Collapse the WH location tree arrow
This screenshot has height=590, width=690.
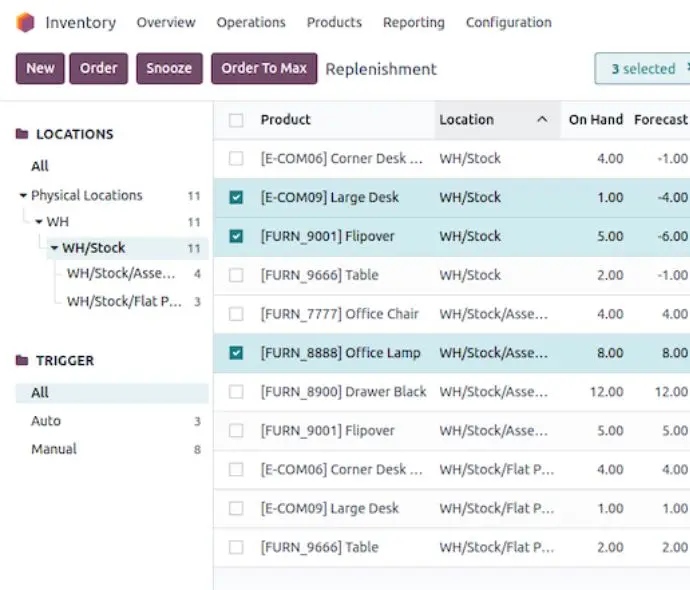point(39,222)
